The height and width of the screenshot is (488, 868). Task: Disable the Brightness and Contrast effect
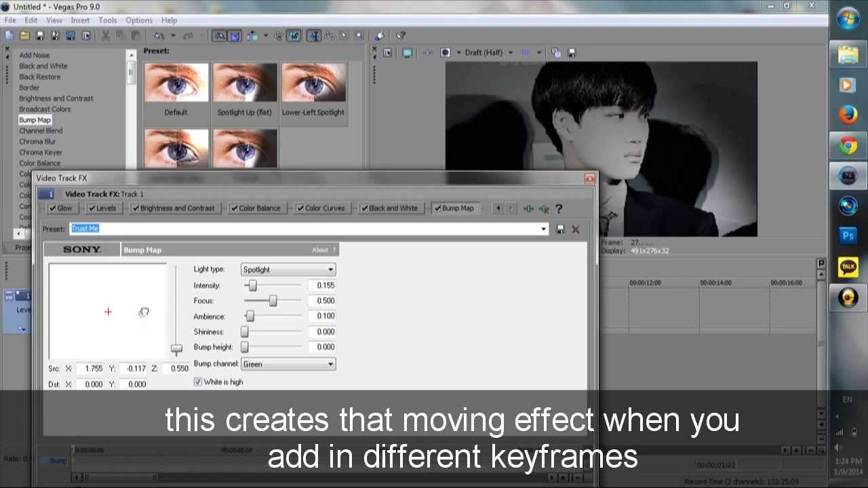136,209
